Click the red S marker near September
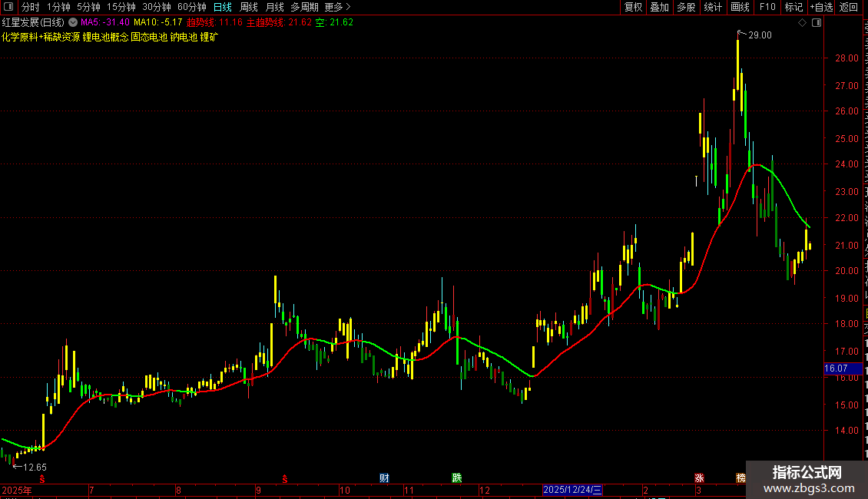 (285, 478)
